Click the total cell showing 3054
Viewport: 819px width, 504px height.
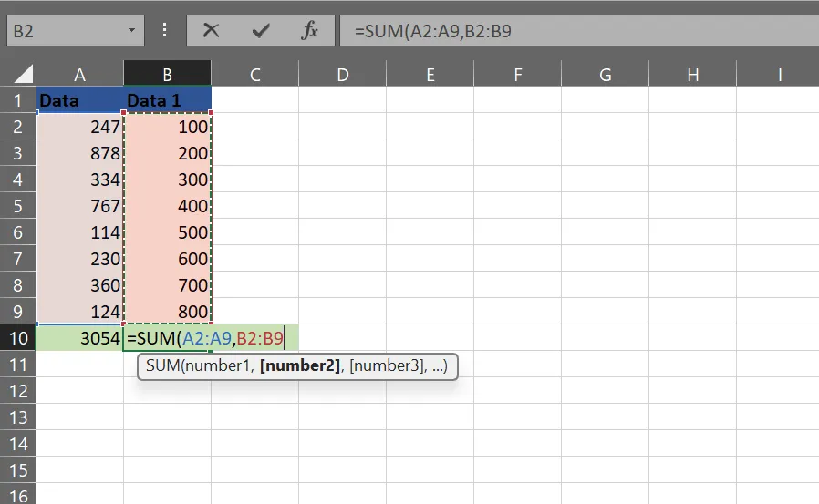[79, 338]
